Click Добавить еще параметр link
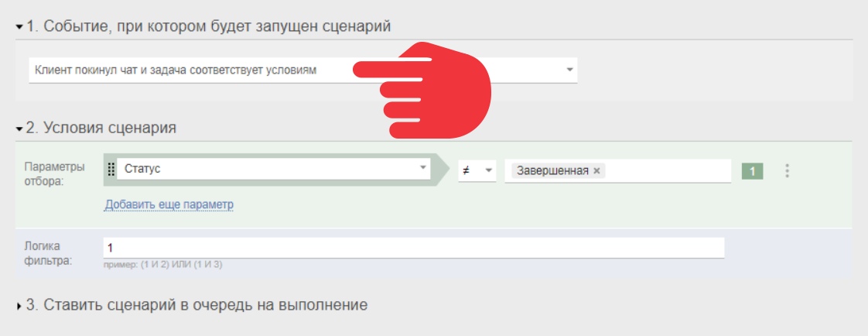This screenshot has width=868, height=336. pos(169,205)
